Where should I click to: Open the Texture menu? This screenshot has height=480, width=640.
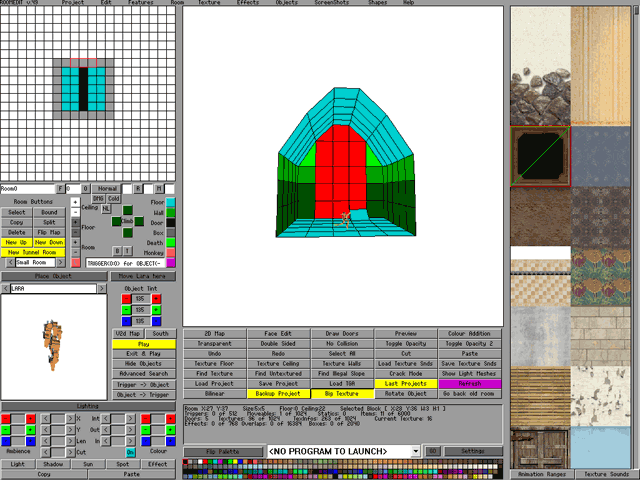click(x=209, y=3)
